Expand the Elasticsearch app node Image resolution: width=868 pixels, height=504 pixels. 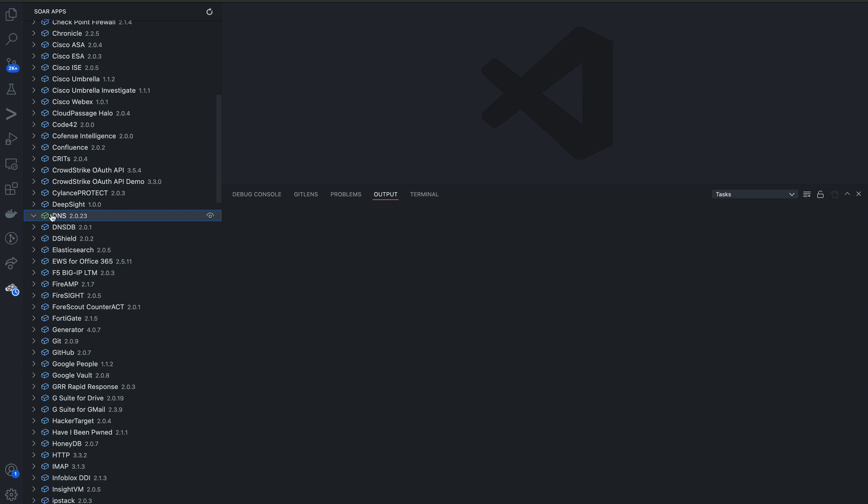coord(34,250)
